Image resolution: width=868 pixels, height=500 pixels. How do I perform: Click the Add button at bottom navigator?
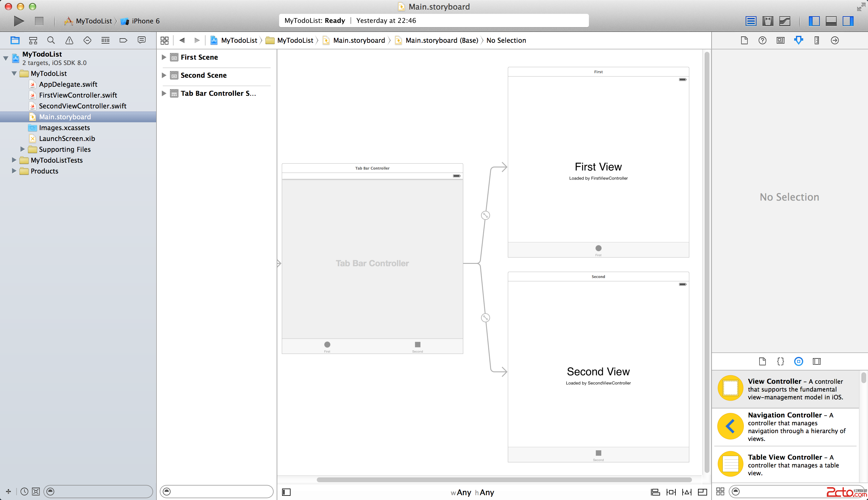(8, 491)
